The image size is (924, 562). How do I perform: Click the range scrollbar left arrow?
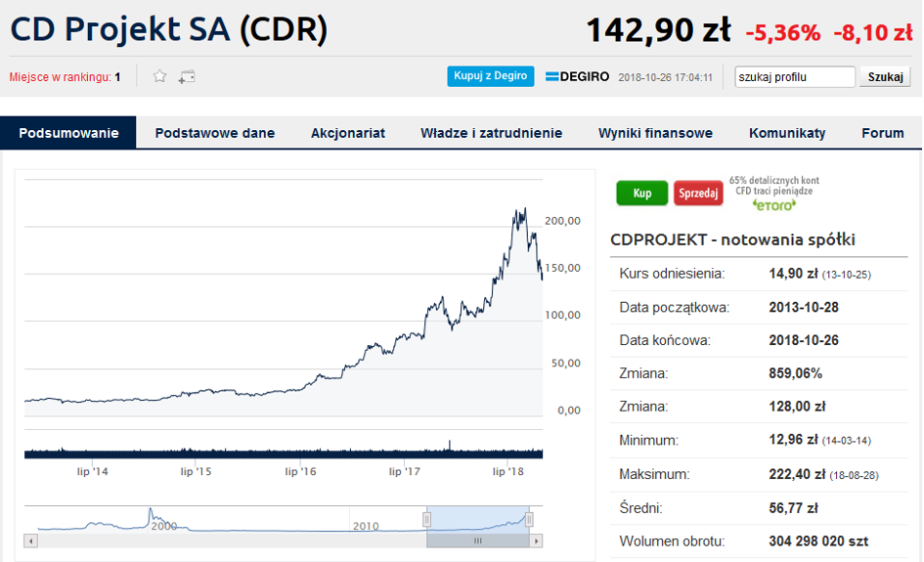(x=30, y=540)
